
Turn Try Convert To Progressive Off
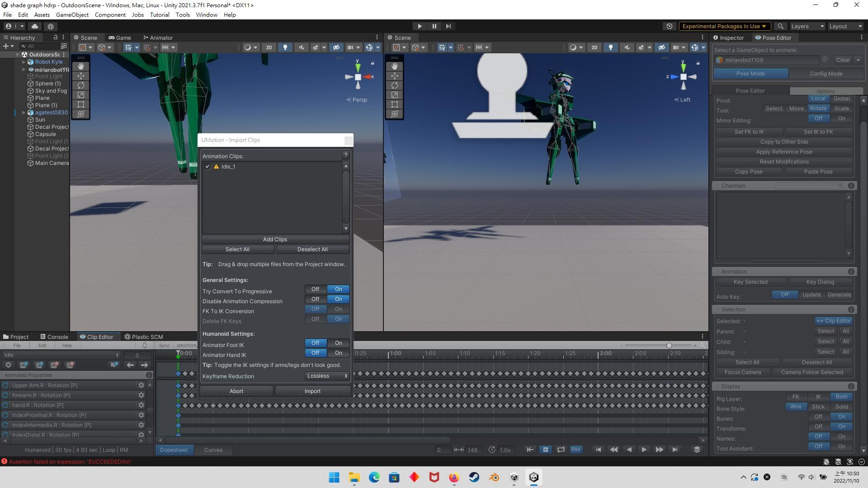[315, 289]
